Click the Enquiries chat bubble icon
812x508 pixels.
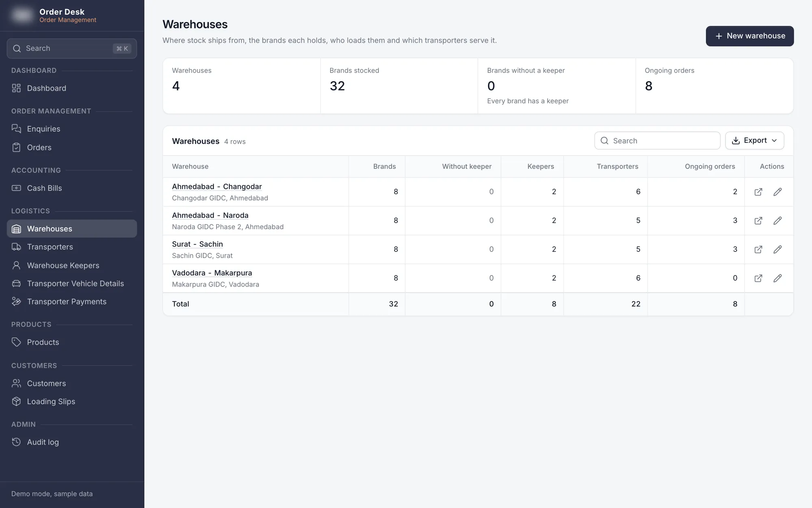pos(16,129)
